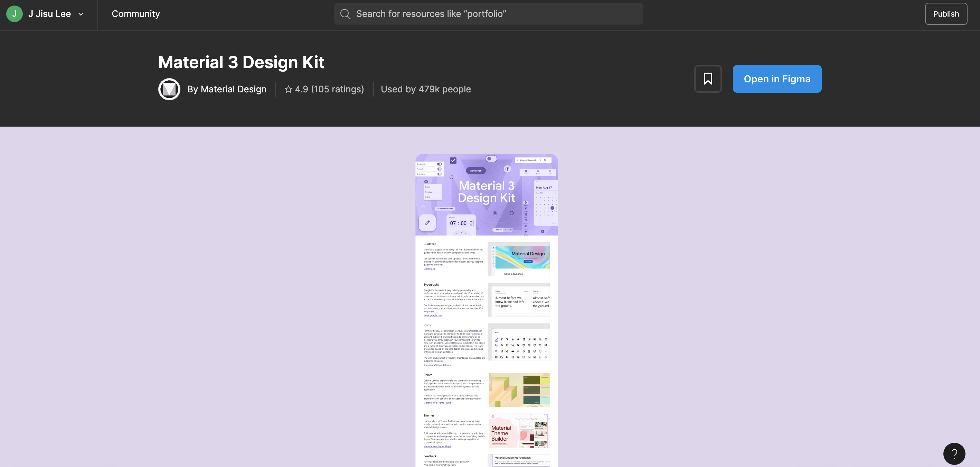Click the green J account avatar
980x467 pixels.
click(x=15, y=14)
